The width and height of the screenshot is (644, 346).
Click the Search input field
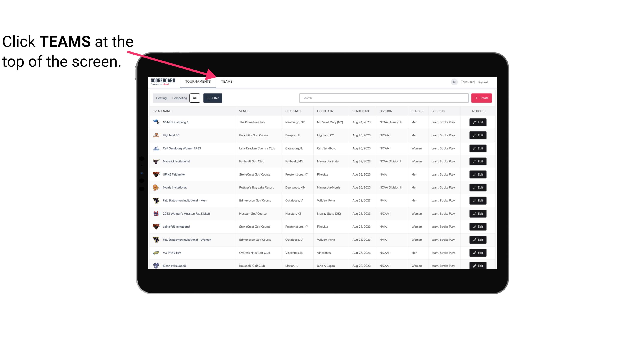pyautogui.click(x=383, y=98)
